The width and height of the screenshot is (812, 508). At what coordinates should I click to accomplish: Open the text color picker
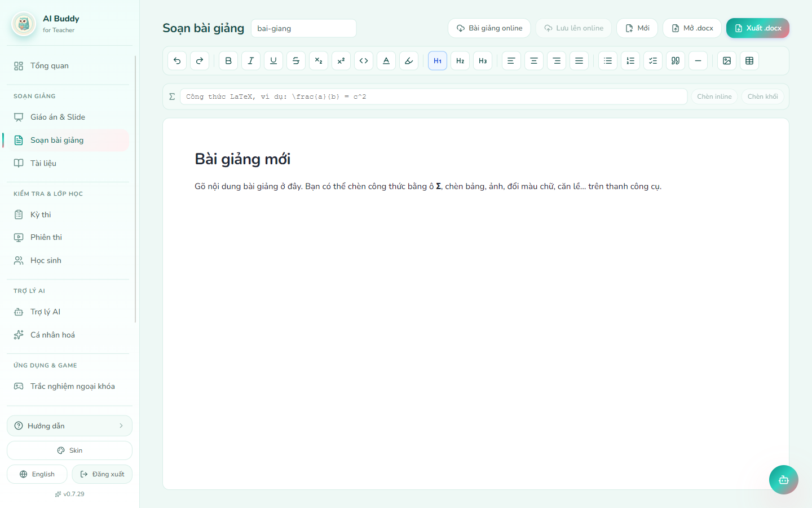[386, 61]
